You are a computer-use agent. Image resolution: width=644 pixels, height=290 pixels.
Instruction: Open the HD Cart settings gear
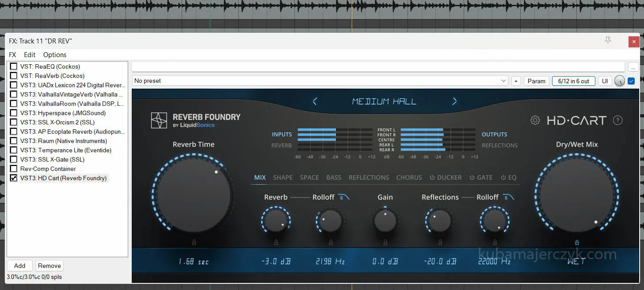[535, 120]
